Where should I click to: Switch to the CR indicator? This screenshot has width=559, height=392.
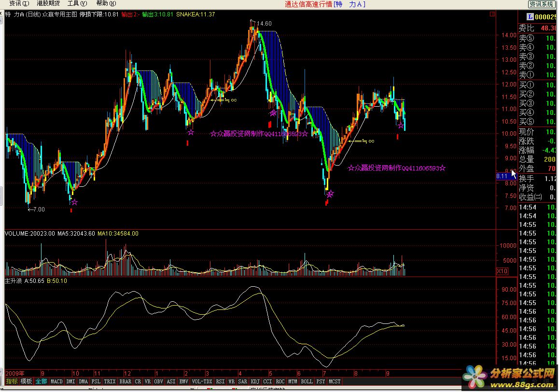(x=138, y=382)
